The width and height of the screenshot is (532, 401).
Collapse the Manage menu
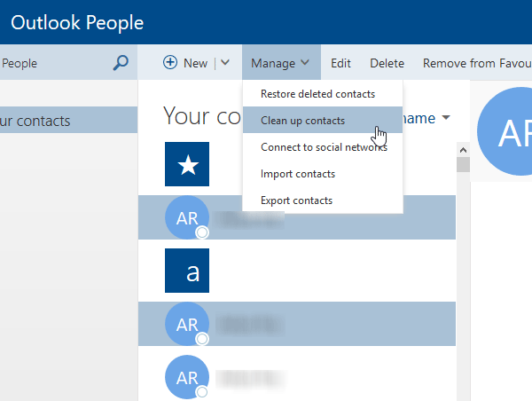280,63
